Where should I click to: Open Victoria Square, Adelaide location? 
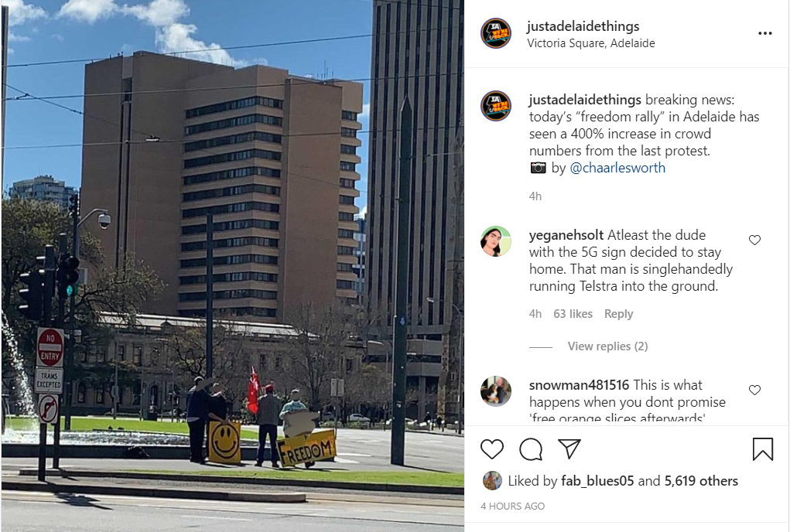tap(591, 43)
